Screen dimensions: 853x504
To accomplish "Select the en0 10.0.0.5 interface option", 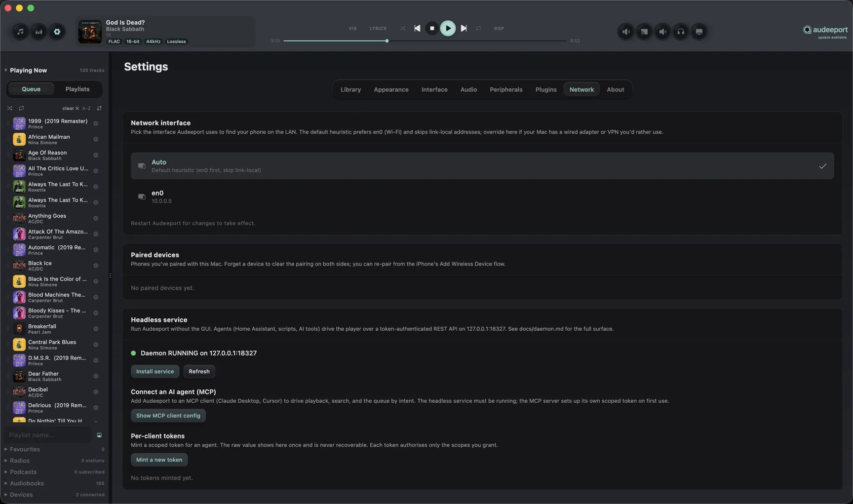I will (x=482, y=196).
